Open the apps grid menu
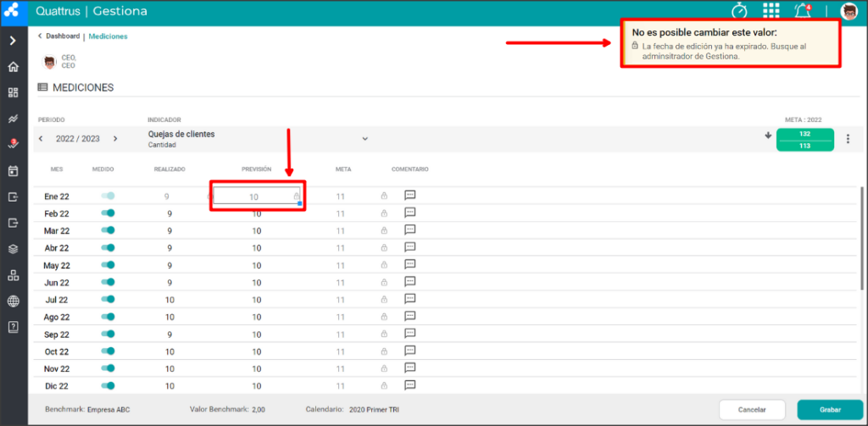This screenshot has height=426, width=868. click(771, 10)
